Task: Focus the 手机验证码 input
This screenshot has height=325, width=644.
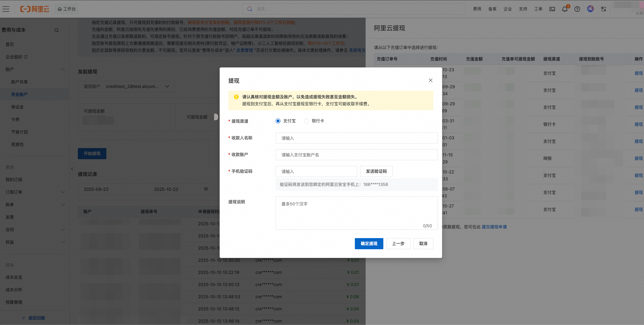Action: click(x=316, y=171)
